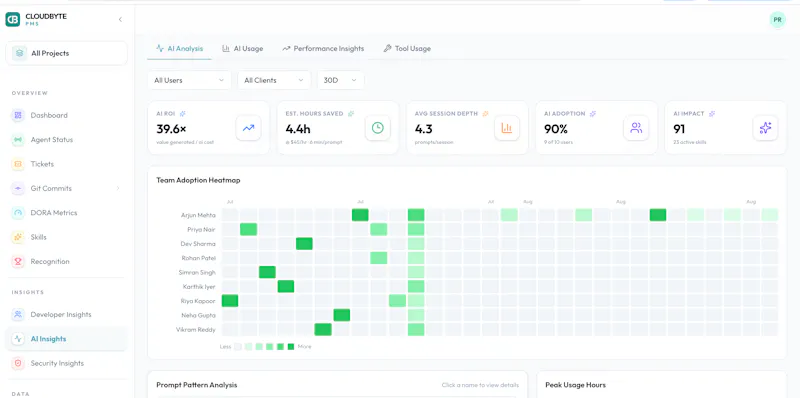Click sparkle icon beside AI Impact label

tap(712, 114)
